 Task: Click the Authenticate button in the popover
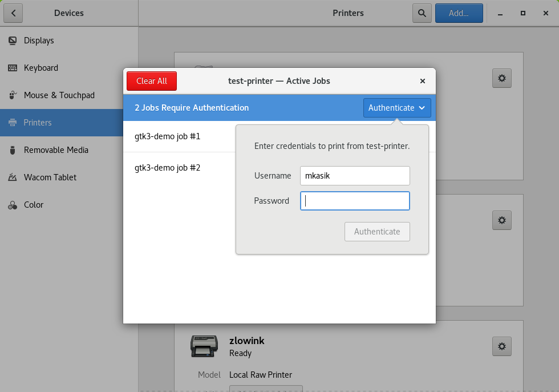(377, 232)
